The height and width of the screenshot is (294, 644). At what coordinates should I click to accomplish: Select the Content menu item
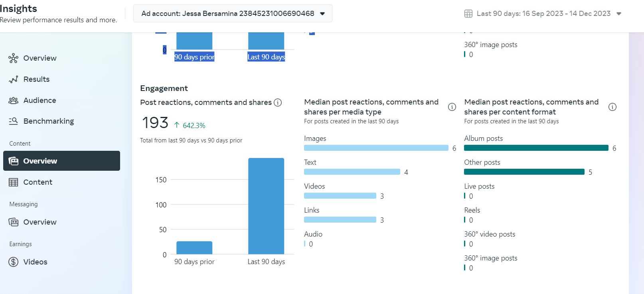coord(38,182)
